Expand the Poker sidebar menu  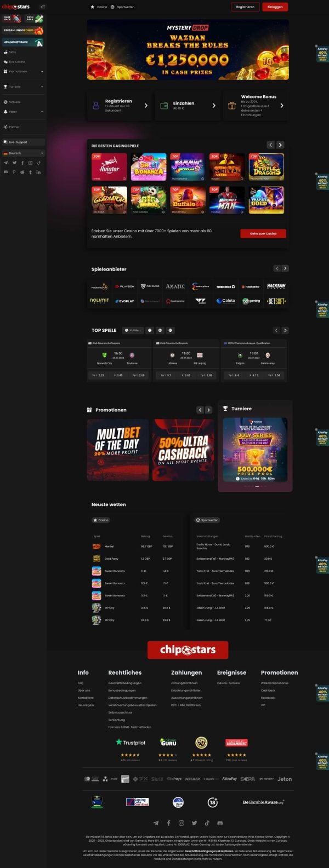[x=23, y=112]
